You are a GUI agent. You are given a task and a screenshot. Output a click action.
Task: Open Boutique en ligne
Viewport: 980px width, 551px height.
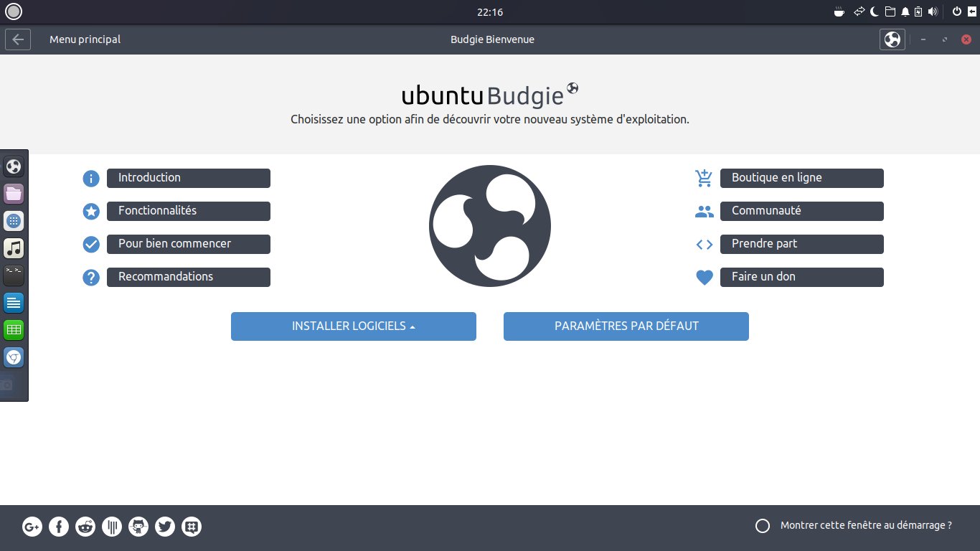[x=802, y=178]
